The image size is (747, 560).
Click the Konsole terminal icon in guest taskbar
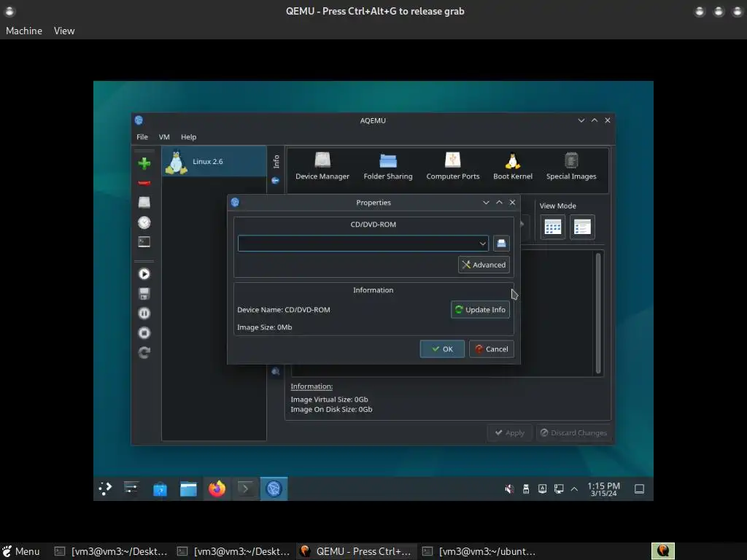245,489
